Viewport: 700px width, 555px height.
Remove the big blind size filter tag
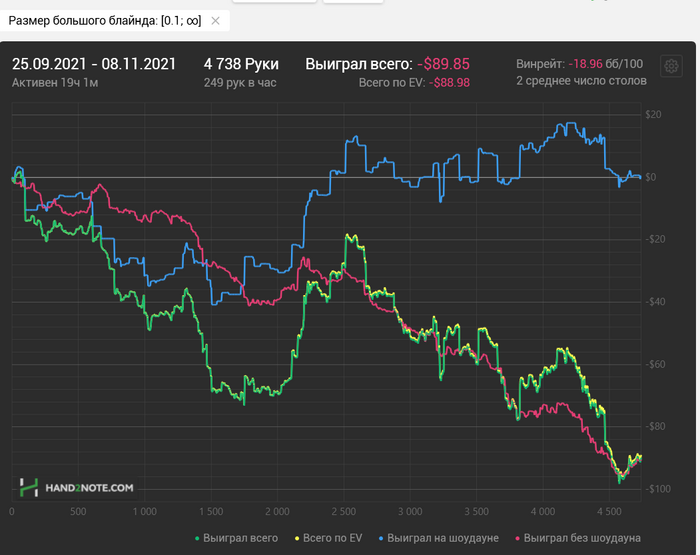(x=215, y=20)
